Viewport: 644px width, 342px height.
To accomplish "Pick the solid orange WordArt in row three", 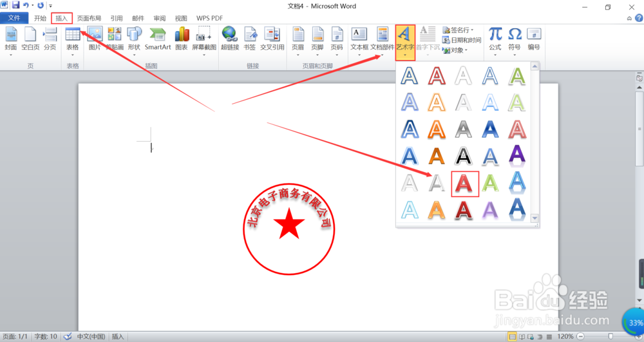I will (436, 129).
